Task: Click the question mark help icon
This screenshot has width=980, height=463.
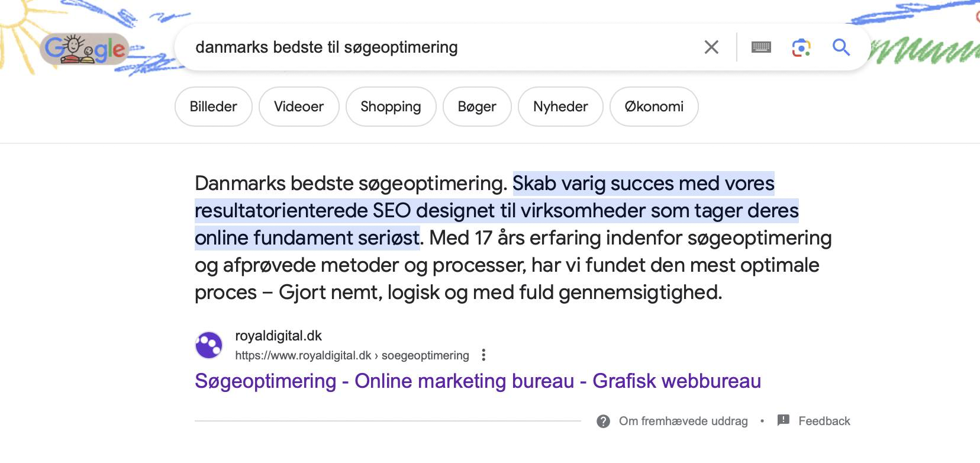Action: click(x=603, y=422)
